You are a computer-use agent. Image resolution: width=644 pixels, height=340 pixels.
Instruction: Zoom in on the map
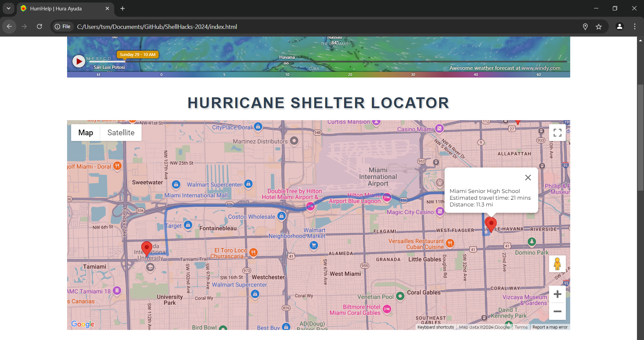tap(557, 294)
